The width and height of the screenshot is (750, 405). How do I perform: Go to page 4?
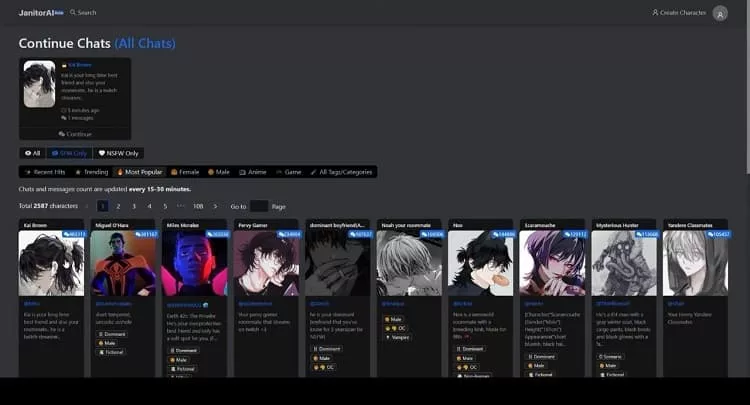pos(150,207)
